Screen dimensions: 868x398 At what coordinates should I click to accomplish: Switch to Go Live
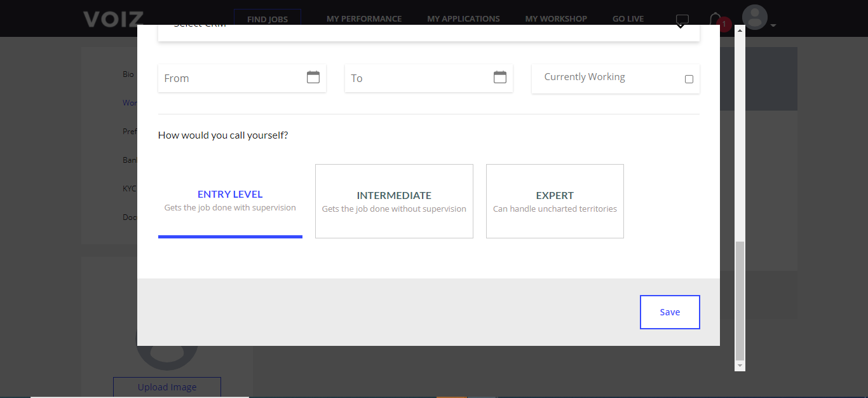pyautogui.click(x=628, y=19)
